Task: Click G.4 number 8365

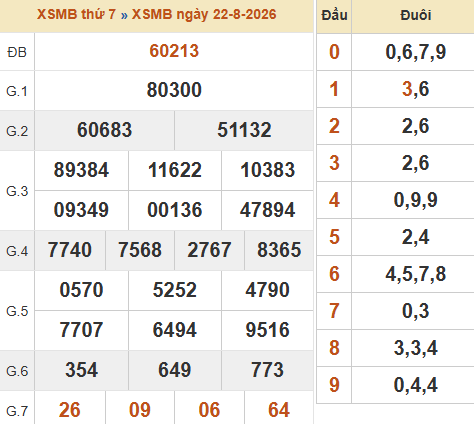Action: tap(279, 250)
